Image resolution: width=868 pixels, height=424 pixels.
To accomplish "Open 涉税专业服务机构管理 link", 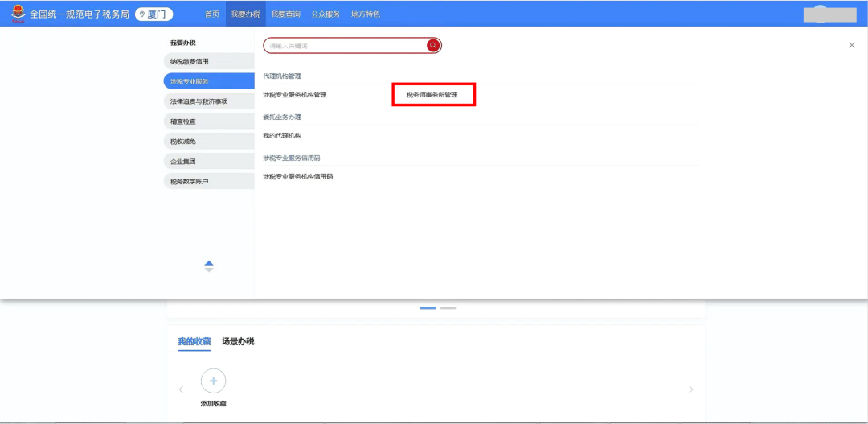I will pyautogui.click(x=294, y=95).
